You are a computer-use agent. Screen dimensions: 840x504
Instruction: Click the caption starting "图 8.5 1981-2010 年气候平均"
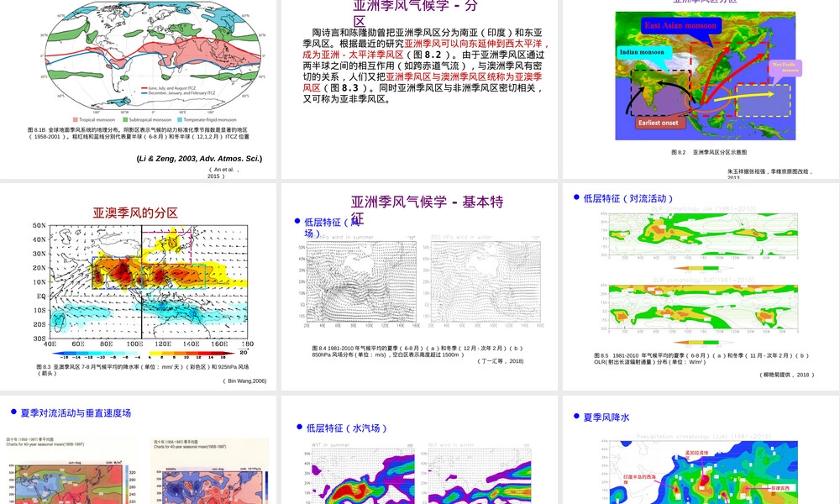coord(701,359)
